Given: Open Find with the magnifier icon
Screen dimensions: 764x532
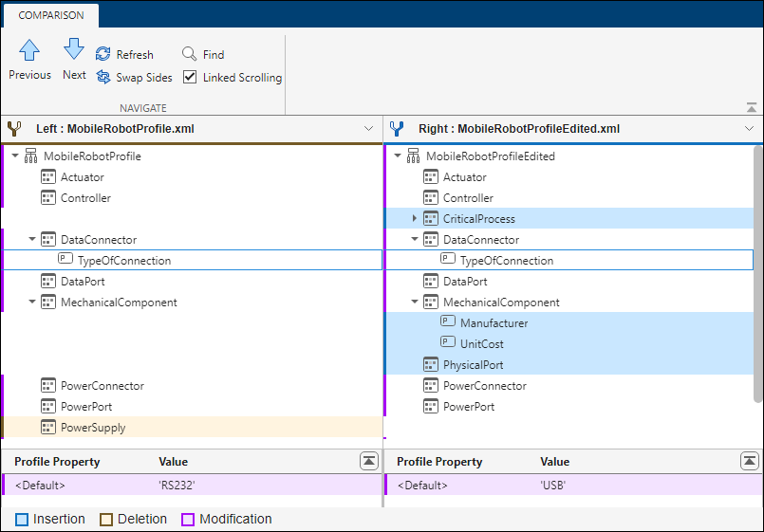Looking at the screenshot, I should [x=190, y=55].
